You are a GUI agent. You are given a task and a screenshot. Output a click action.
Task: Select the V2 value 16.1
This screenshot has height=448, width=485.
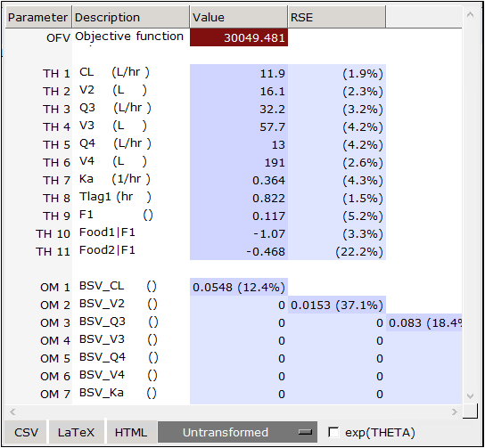(239, 91)
